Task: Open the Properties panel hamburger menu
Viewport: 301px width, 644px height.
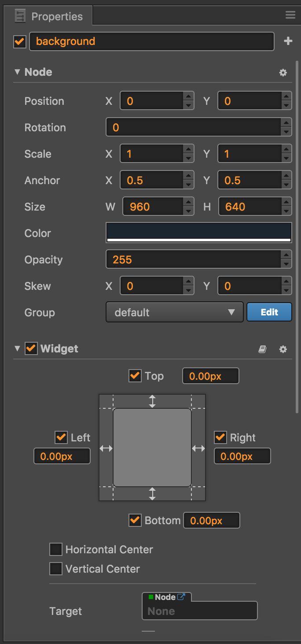Action: [290, 15]
